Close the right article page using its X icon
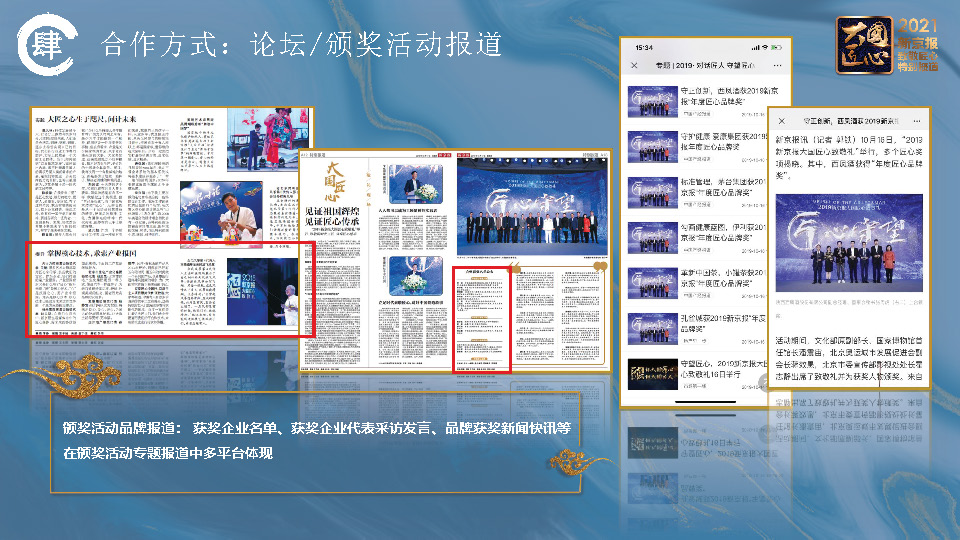Screen dimensions: 960x540 pyautogui.click(x=783, y=119)
